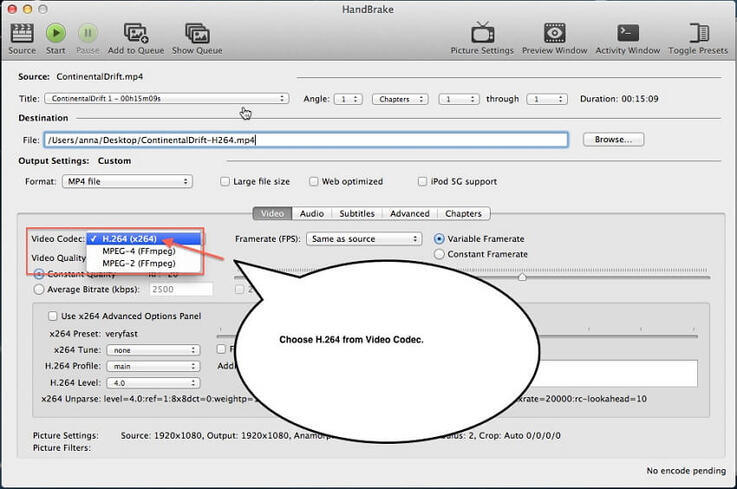Open the Preview Window icon

pos(555,33)
